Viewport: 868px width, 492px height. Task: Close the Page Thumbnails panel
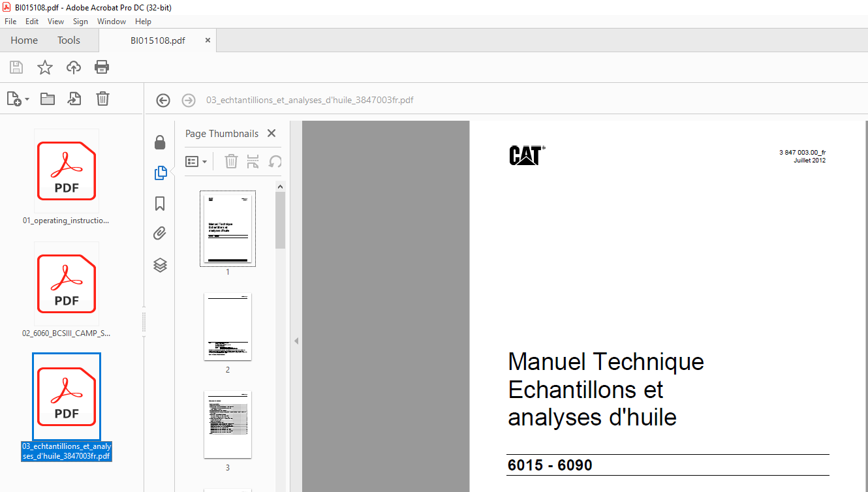tap(271, 133)
